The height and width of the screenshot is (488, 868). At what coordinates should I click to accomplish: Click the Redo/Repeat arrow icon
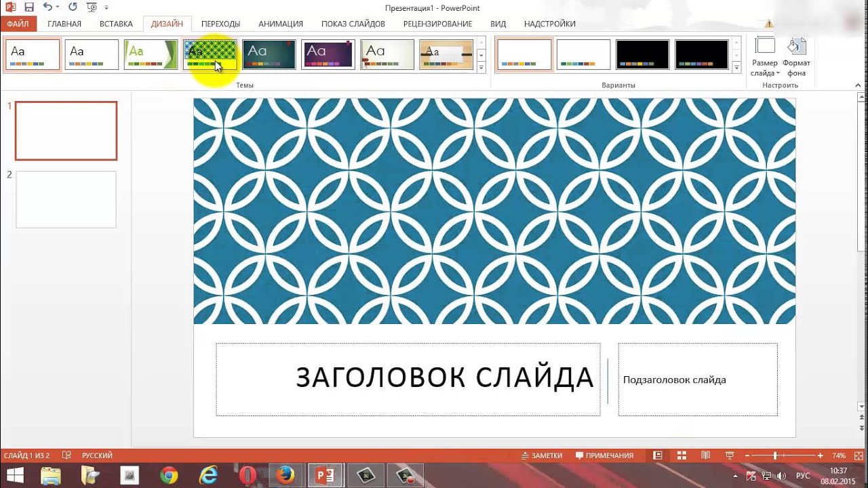[73, 7]
